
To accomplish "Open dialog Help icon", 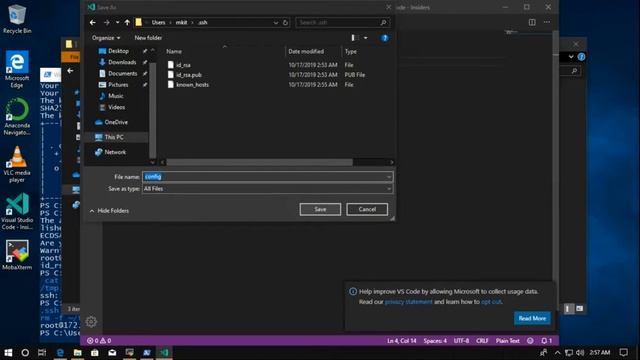I will tap(384, 38).
